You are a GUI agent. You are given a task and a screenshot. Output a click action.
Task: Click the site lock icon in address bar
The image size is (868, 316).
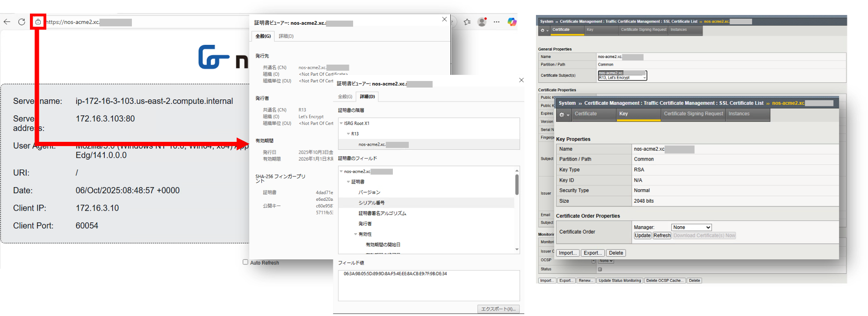38,22
